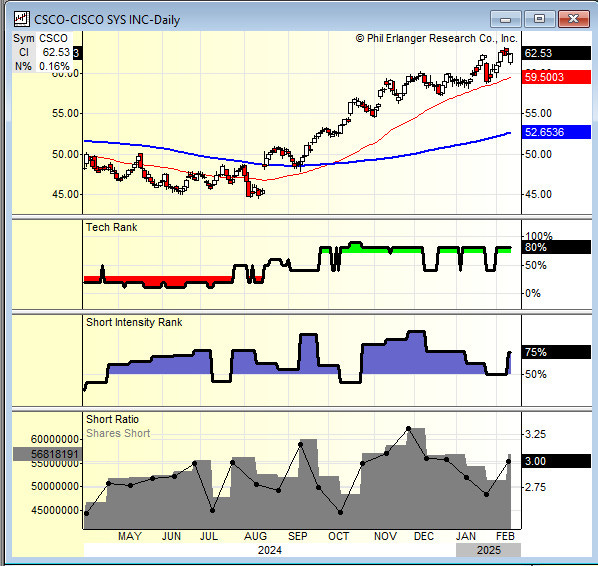Click the window title CSCO-CISCO SYS INC-Daily
The width and height of the screenshot is (598, 566).
pyautogui.click(x=107, y=20)
